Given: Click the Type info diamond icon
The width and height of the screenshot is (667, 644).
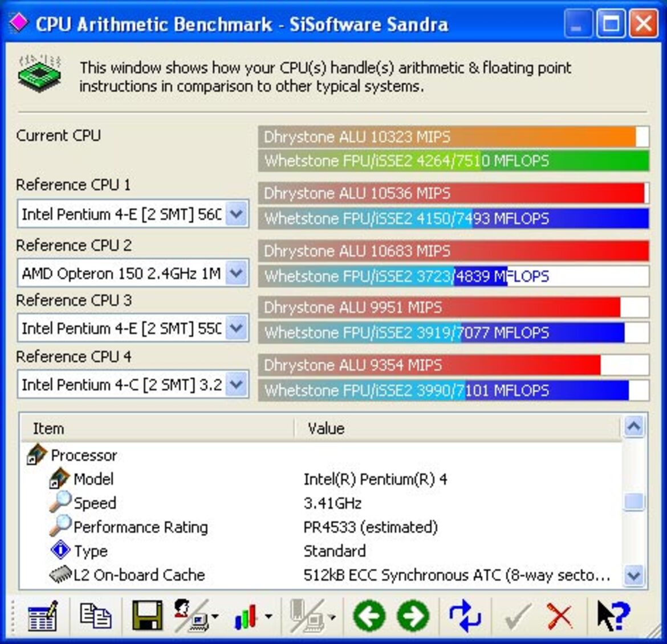Looking at the screenshot, I should [x=60, y=550].
